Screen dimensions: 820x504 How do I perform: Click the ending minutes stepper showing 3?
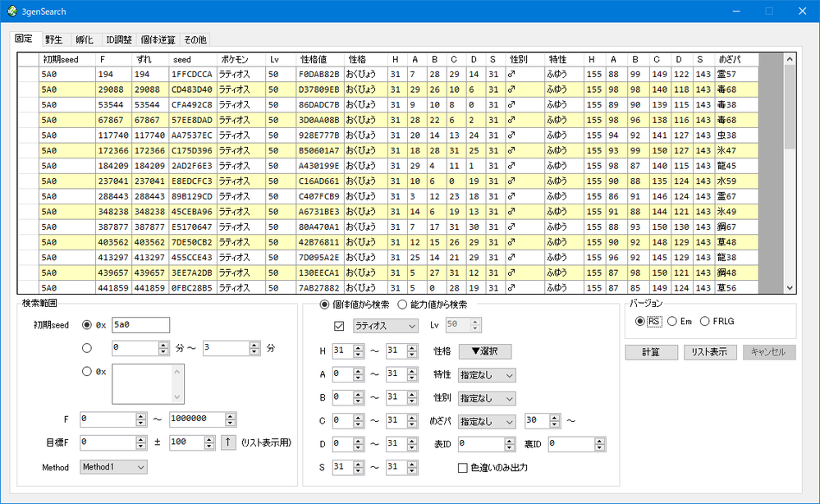coord(231,348)
